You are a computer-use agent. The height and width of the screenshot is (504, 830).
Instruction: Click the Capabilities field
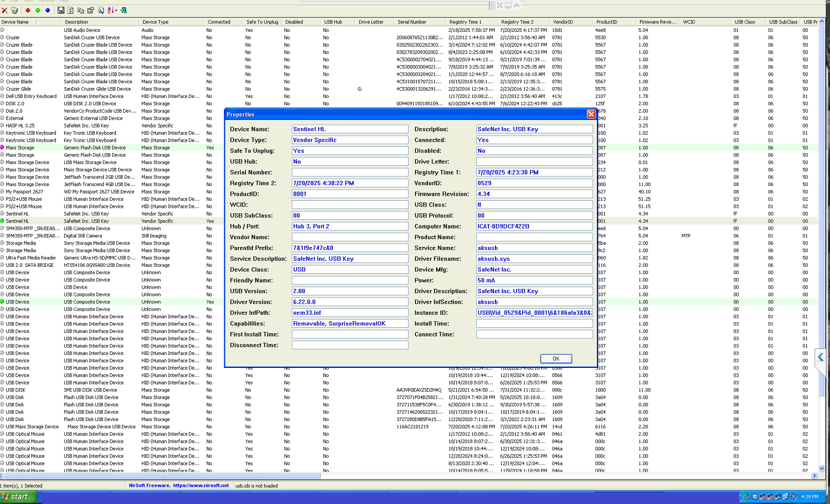coord(350,324)
